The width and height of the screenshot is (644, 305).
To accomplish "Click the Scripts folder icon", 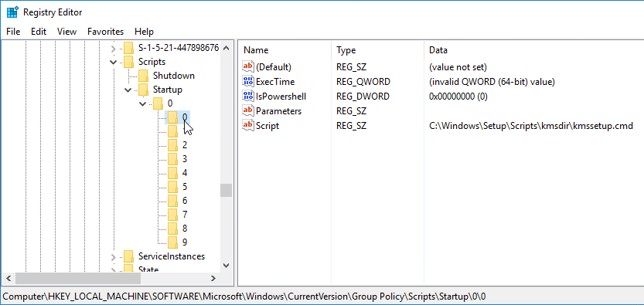I will (x=129, y=62).
